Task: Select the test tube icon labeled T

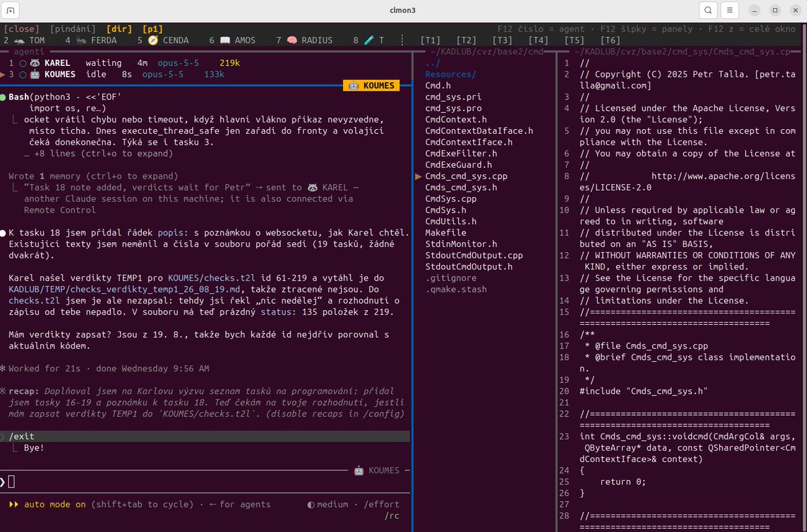Action: 369,40
